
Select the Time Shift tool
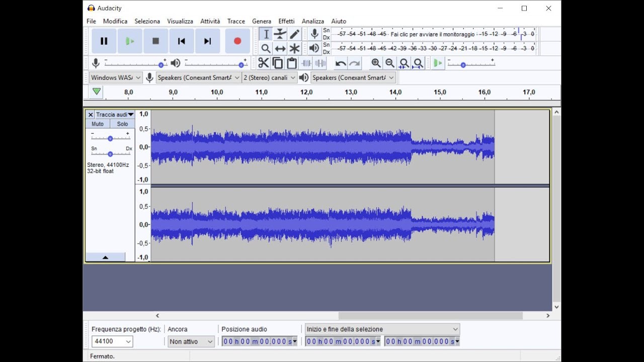[x=280, y=48]
